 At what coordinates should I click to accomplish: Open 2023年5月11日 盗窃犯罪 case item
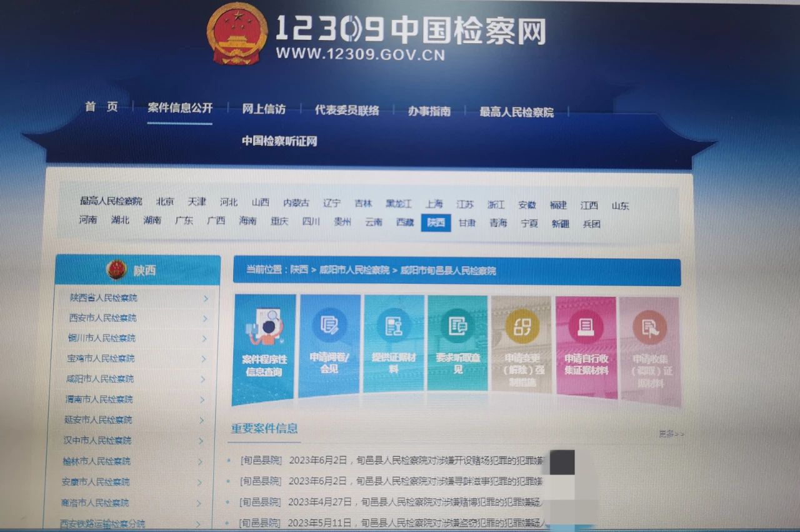pyautogui.click(x=392, y=523)
